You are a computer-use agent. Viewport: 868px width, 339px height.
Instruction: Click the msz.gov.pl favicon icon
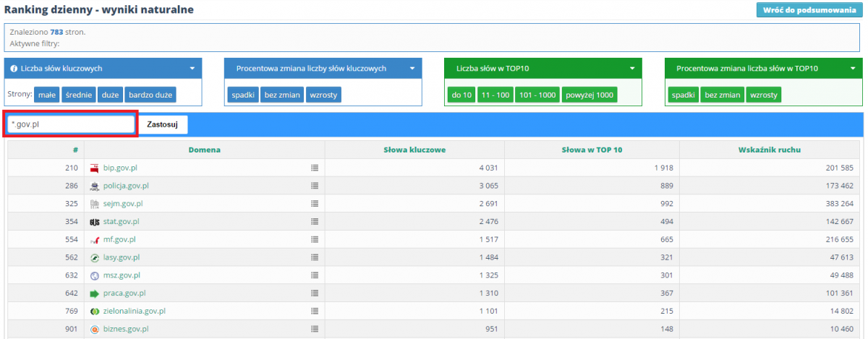[94, 275]
